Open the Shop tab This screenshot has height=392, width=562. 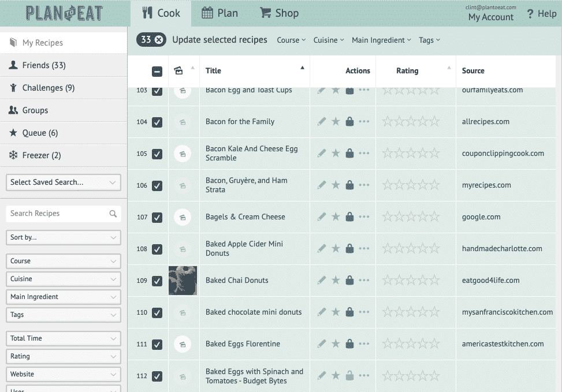tap(279, 13)
